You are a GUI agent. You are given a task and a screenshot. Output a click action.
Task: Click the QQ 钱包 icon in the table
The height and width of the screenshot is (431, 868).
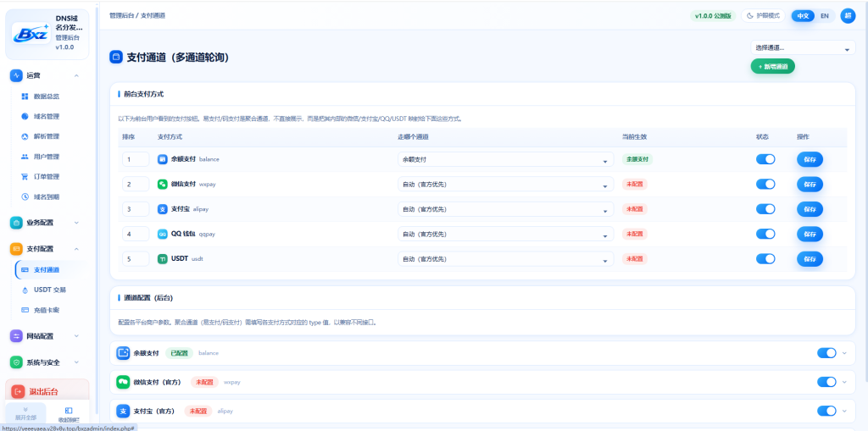[162, 234]
